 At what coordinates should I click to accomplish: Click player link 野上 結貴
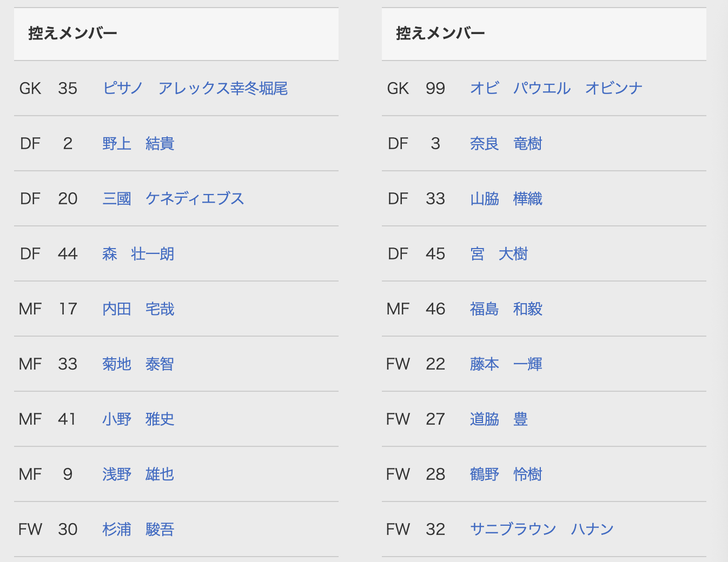(138, 143)
